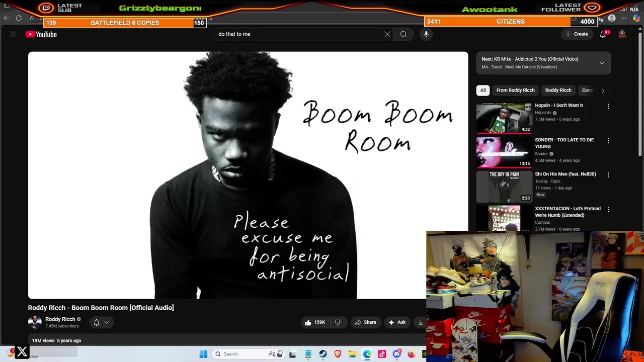
Task: Open SONDER - TOO LATE TO DIE YOUNG title
Action: [x=564, y=143]
